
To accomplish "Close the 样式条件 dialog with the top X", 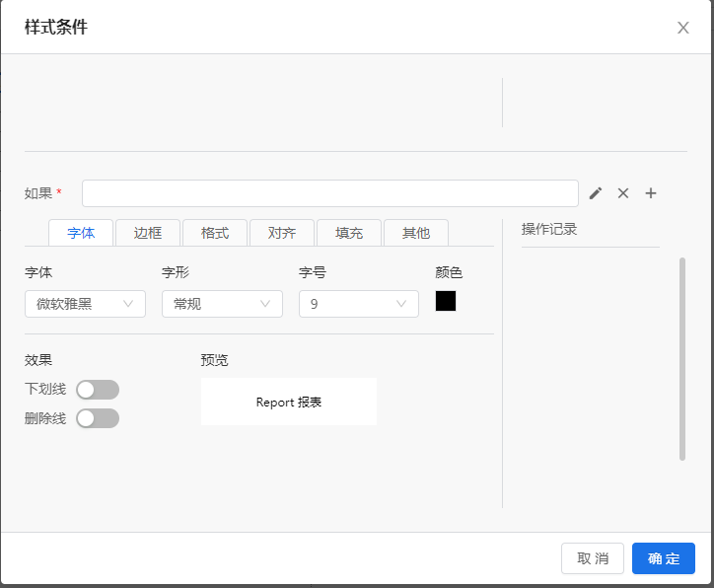I will pyautogui.click(x=682, y=28).
